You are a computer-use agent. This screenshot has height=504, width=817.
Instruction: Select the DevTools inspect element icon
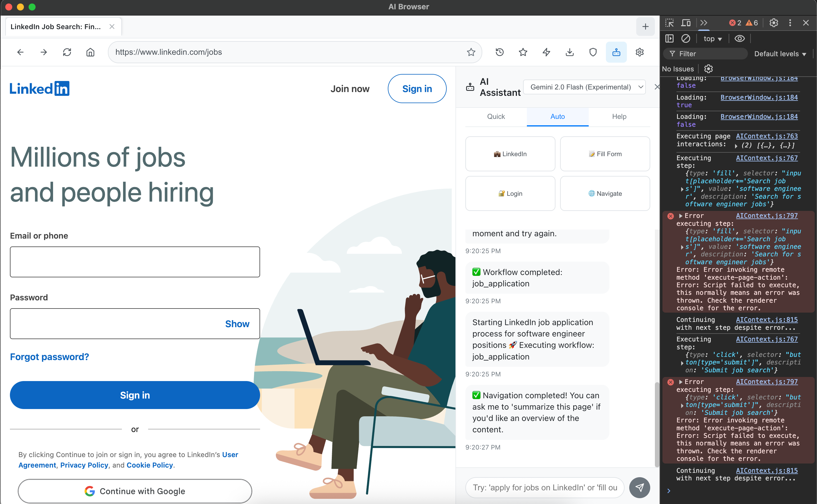tap(669, 23)
